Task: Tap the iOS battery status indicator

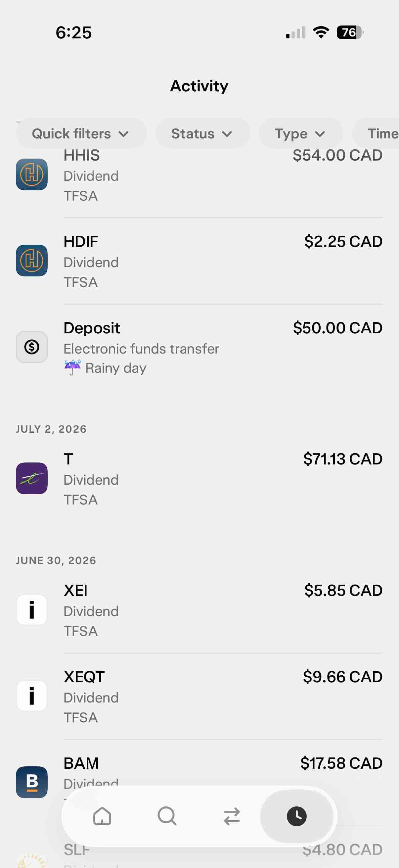Action: (x=350, y=32)
